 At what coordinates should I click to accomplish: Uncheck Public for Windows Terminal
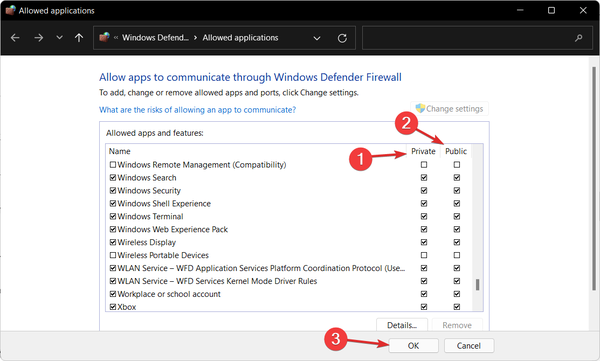point(457,216)
